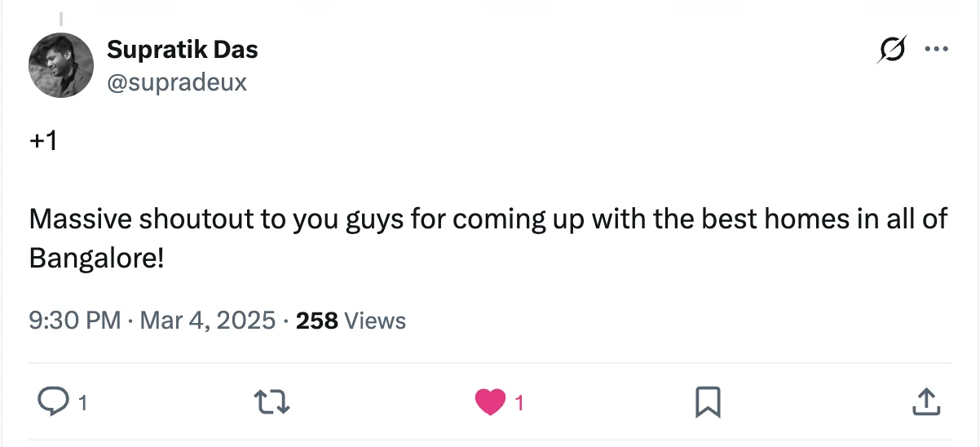This screenshot has height=447, width=980.
Task: Click the pink like count number
Action: click(519, 402)
